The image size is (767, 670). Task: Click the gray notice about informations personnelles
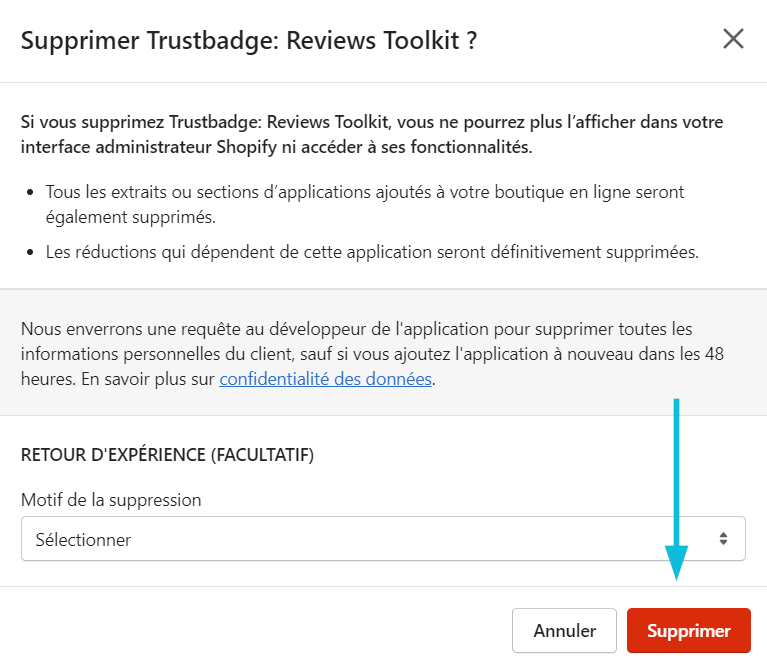tap(372, 354)
